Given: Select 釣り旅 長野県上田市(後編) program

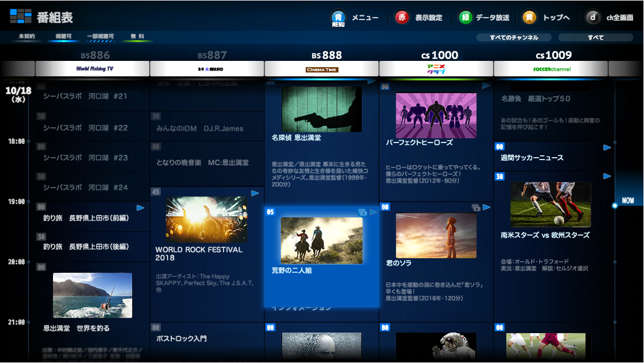Looking at the screenshot, I should (x=93, y=247).
